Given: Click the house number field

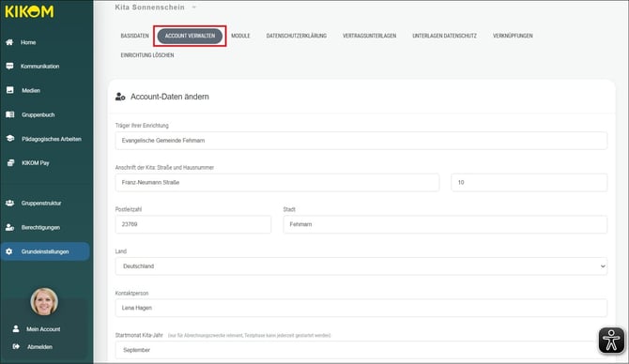Looking at the screenshot, I should click(x=529, y=182).
